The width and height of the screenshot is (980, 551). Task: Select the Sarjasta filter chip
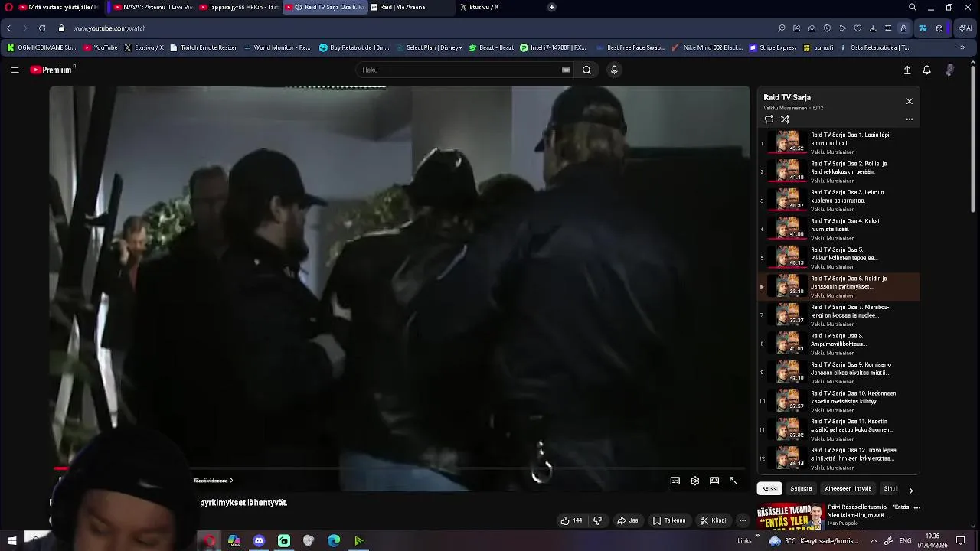point(801,488)
